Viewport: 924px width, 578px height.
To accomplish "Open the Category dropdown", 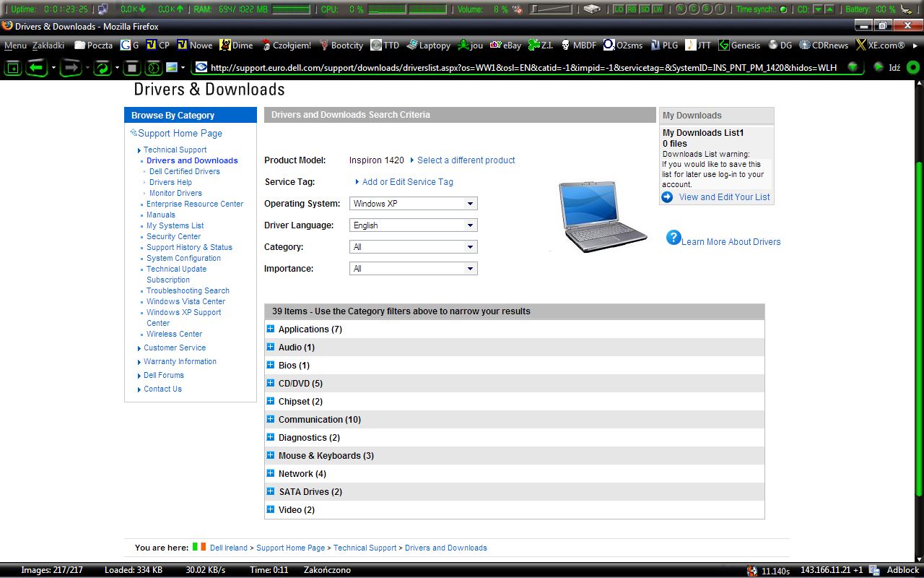I will pyautogui.click(x=413, y=247).
